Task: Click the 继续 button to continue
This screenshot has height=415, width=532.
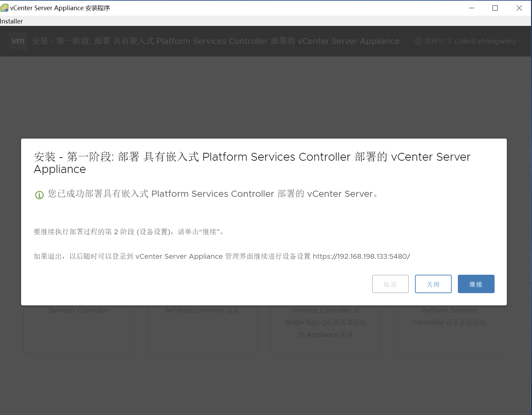Action: 476,284
